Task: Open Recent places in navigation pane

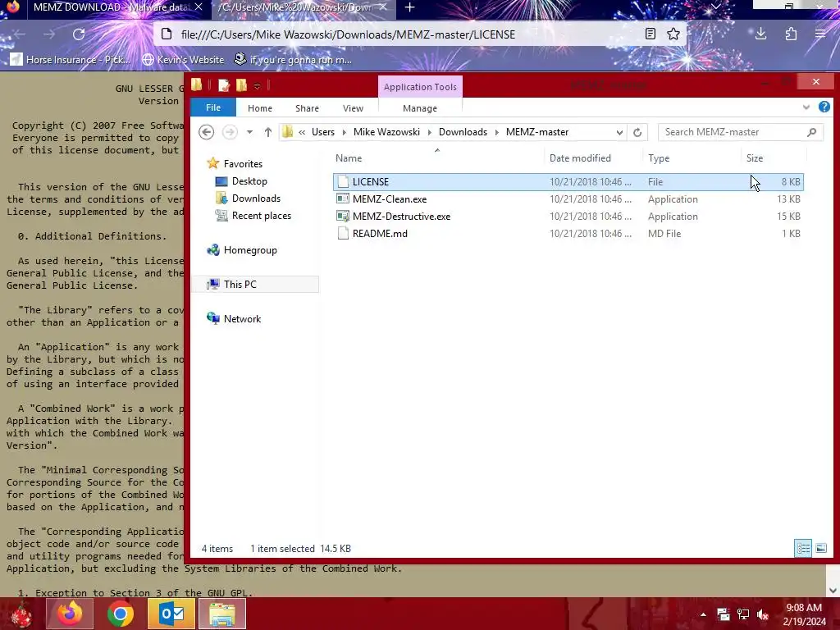Action: coord(262,216)
